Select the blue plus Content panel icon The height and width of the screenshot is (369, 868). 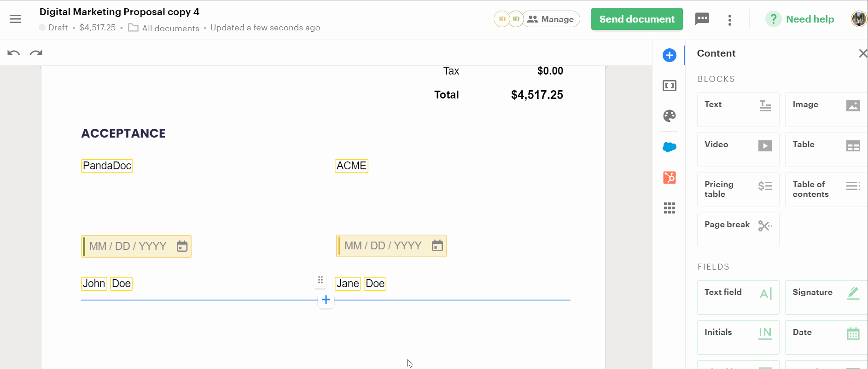pyautogui.click(x=670, y=55)
